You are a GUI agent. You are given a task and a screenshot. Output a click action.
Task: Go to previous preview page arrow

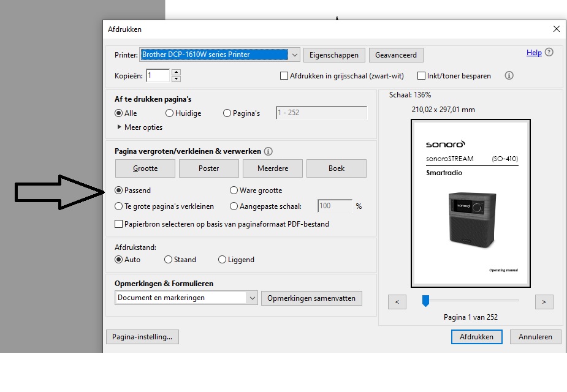click(x=397, y=301)
